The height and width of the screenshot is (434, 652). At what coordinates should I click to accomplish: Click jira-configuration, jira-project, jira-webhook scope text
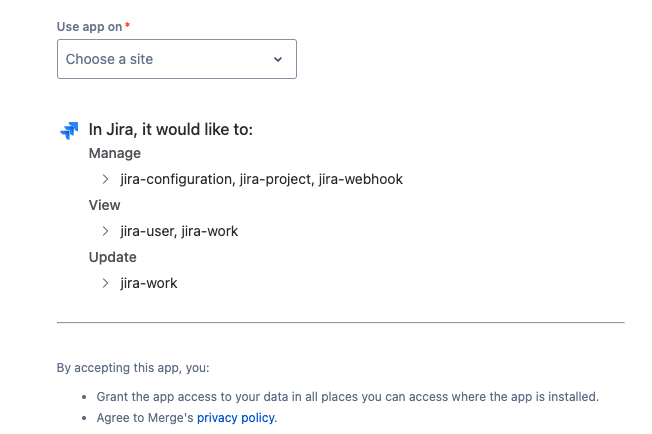pos(262,179)
